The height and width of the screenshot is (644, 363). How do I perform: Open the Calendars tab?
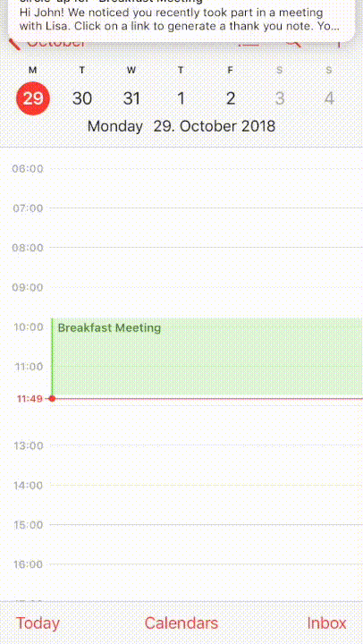tap(181, 623)
